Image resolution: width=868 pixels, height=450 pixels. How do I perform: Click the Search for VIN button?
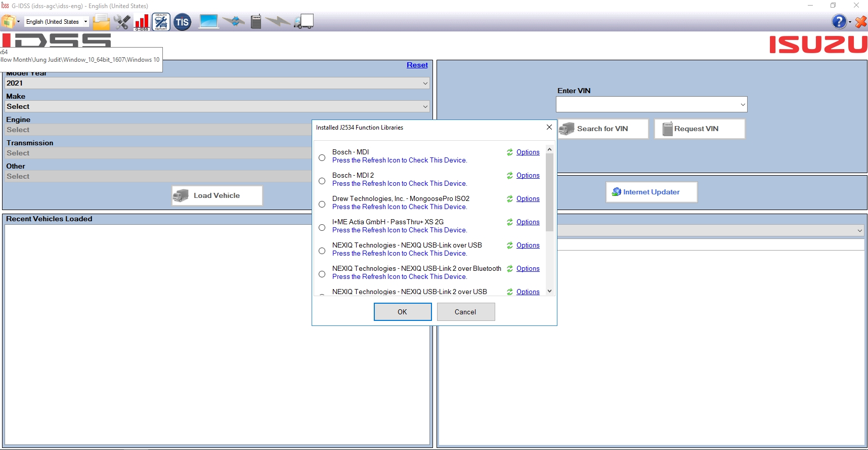(x=602, y=129)
